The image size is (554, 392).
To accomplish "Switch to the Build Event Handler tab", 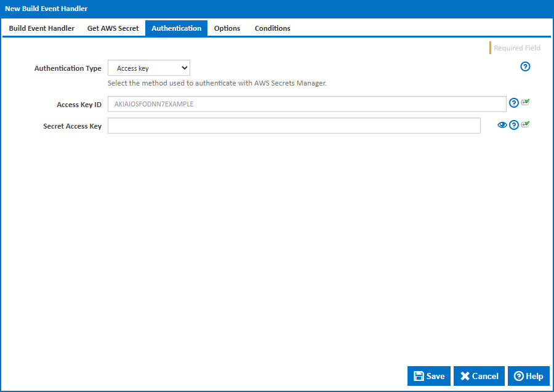I will coord(42,28).
